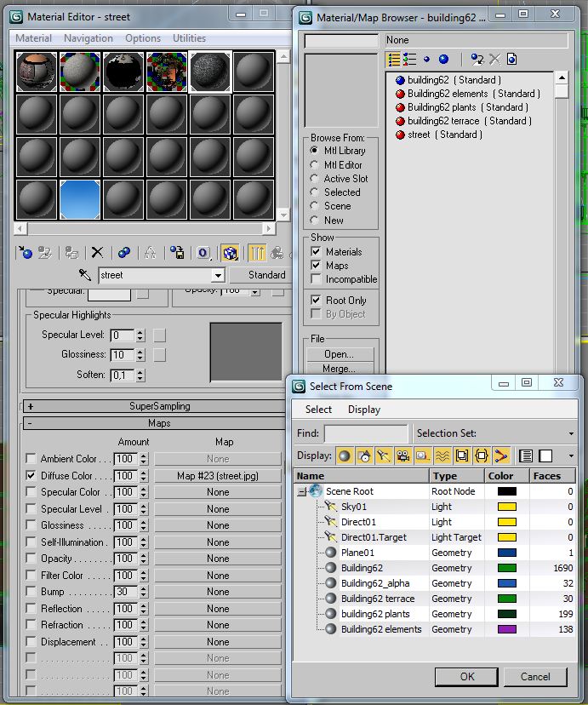588x705 pixels.
Task: Open Utilities menu in Material Editor
Action: click(x=189, y=38)
